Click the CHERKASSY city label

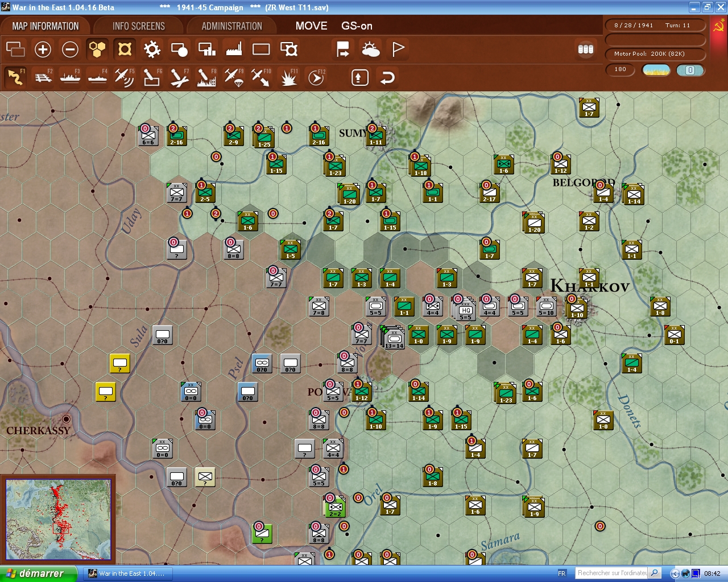(38, 431)
